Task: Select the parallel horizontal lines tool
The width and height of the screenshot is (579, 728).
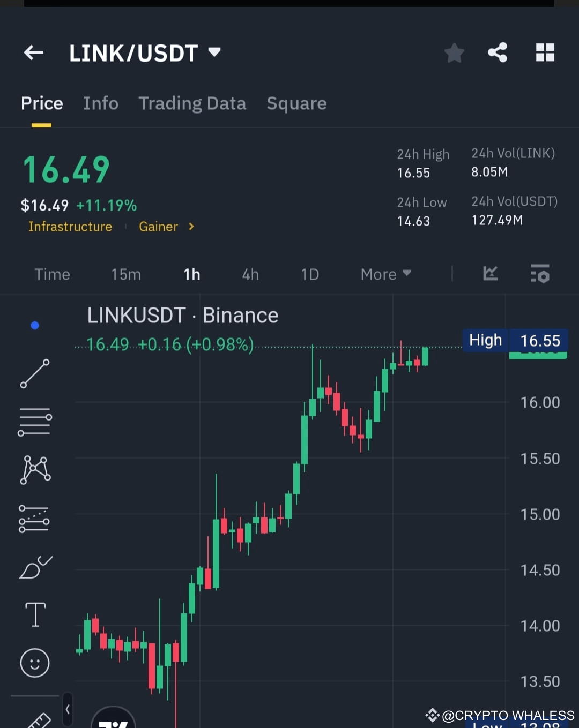Action: coord(35,421)
